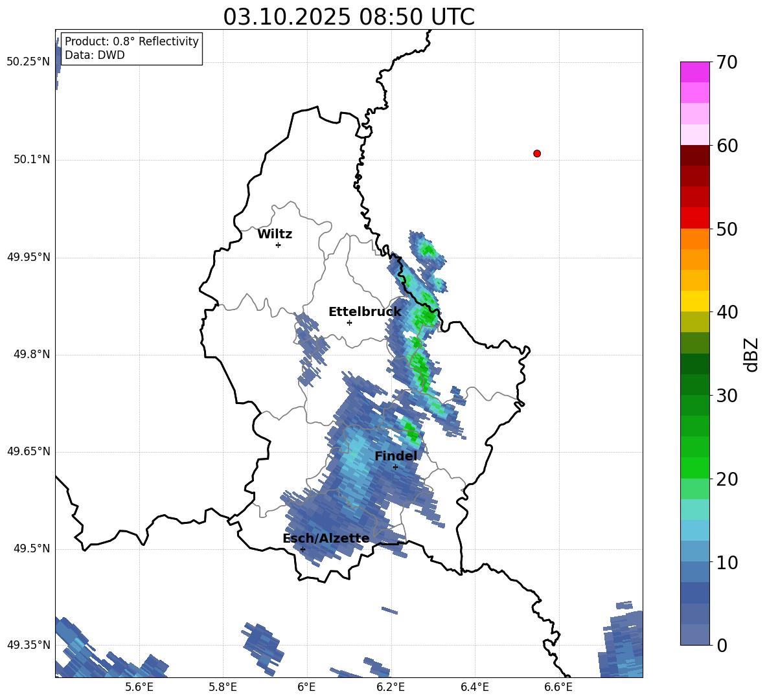The width and height of the screenshot is (767, 700).
Task: Select the Esch/Alzette station cross marker
Action: click(x=303, y=549)
